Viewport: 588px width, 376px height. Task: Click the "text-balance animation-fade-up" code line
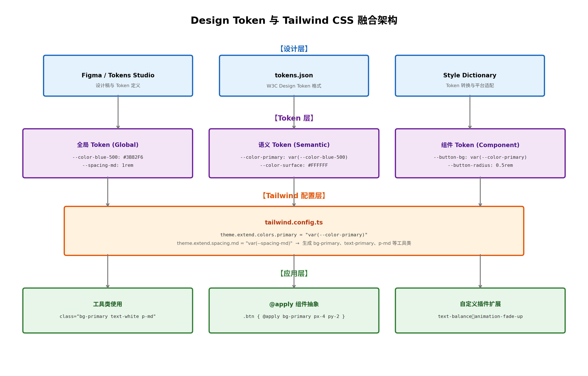pos(480,316)
